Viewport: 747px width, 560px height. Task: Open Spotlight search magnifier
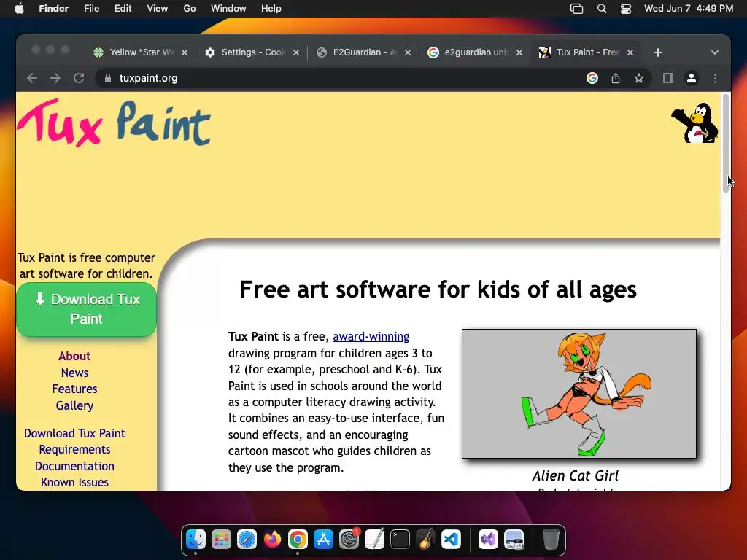pos(602,9)
